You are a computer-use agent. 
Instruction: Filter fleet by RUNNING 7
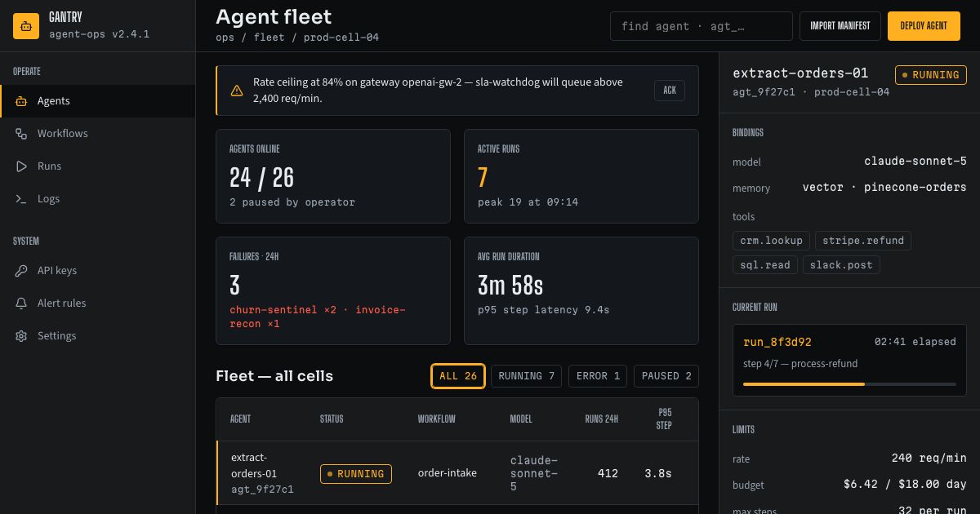[x=526, y=376]
